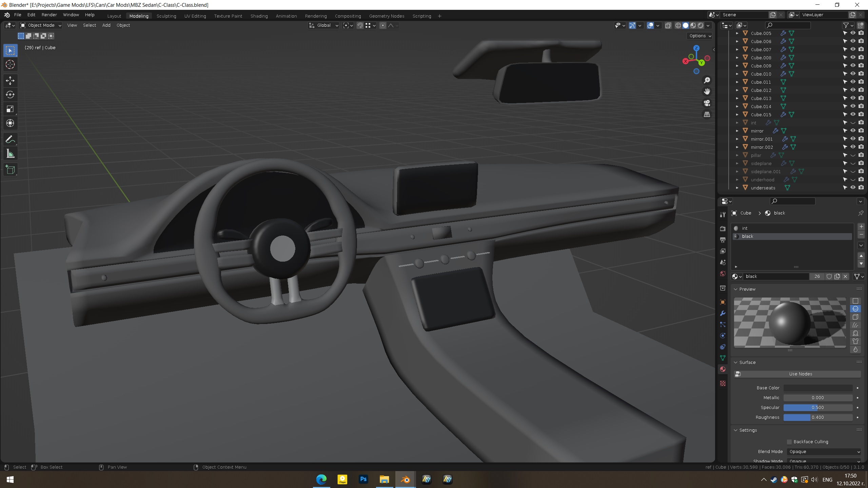868x488 pixels.
Task: Select the Rotate tool
Action: click(x=10, y=95)
